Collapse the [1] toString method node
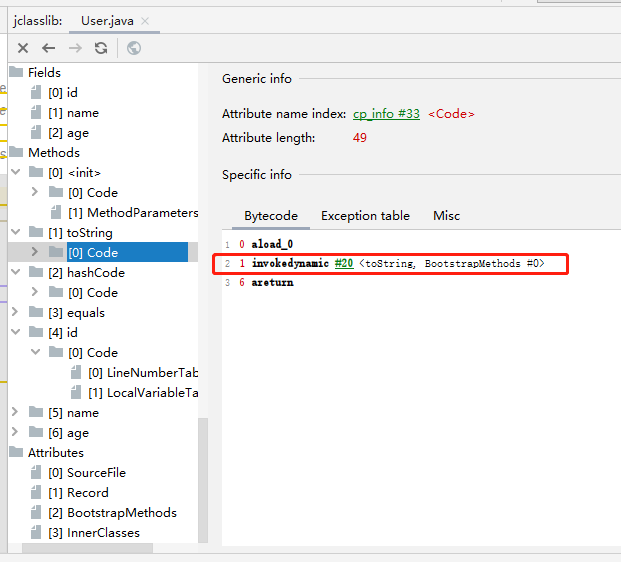Viewport: 621px width, 562px height. click(x=16, y=232)
